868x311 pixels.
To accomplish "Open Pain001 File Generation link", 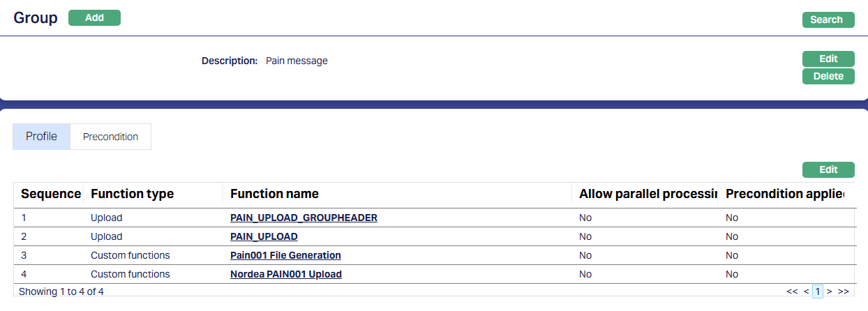I will tap(285, 255).
